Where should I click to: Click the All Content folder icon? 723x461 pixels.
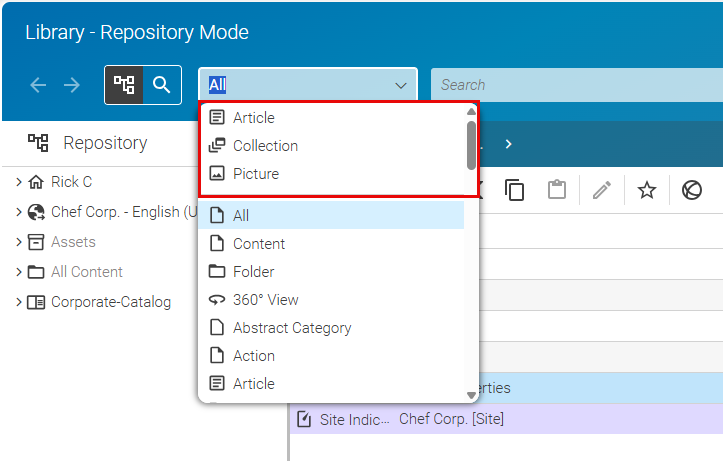pos(36,272)
